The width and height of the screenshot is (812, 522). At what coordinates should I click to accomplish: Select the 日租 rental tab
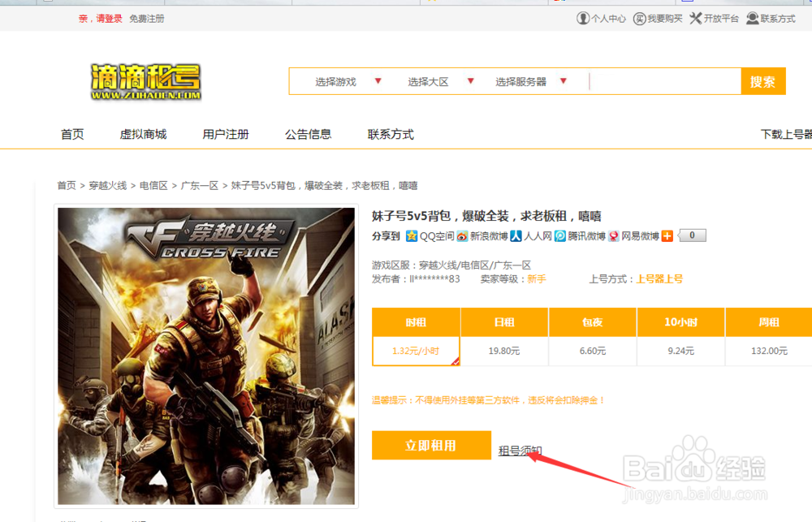click(x=504, y=322)
